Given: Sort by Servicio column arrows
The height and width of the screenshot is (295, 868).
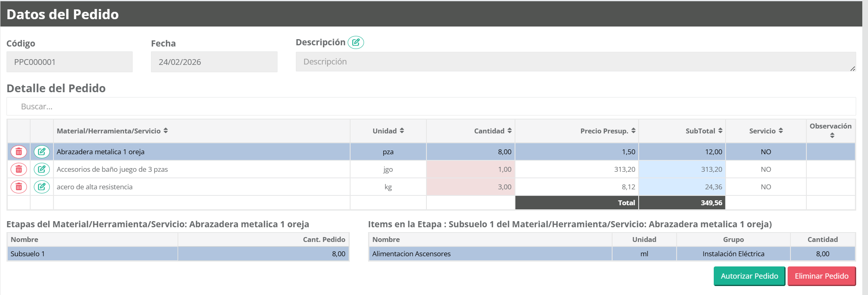Looking at the screenshot, I should click(781, 131).
